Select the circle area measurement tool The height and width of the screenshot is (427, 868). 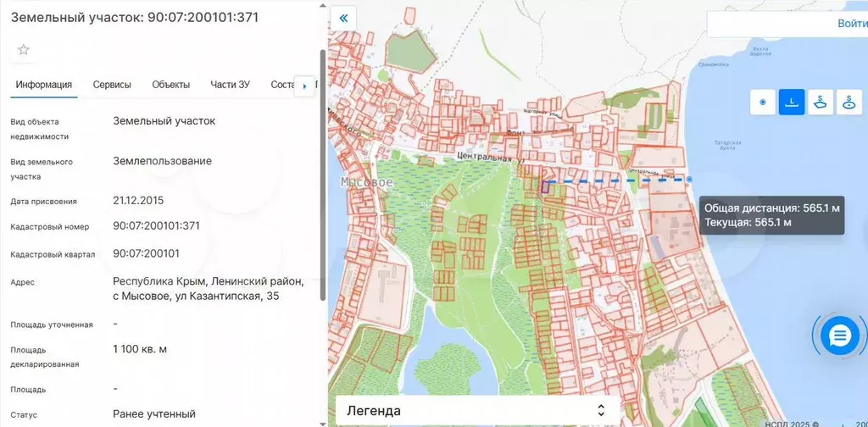pos(849,103)
